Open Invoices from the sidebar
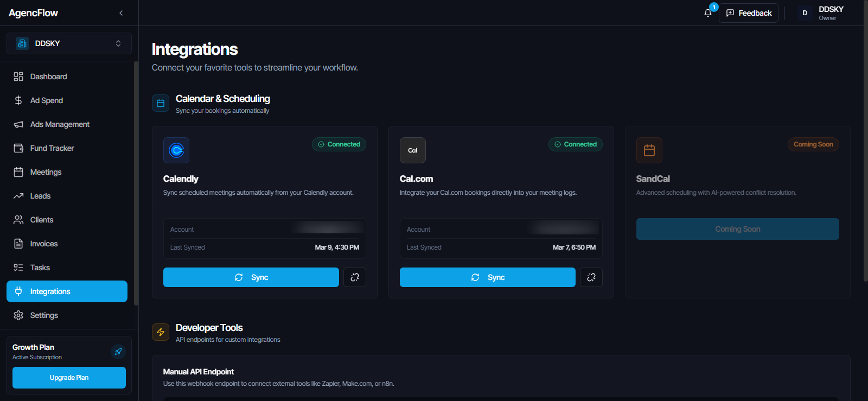The height and width of the screenshot is (401, 868). 67,244
